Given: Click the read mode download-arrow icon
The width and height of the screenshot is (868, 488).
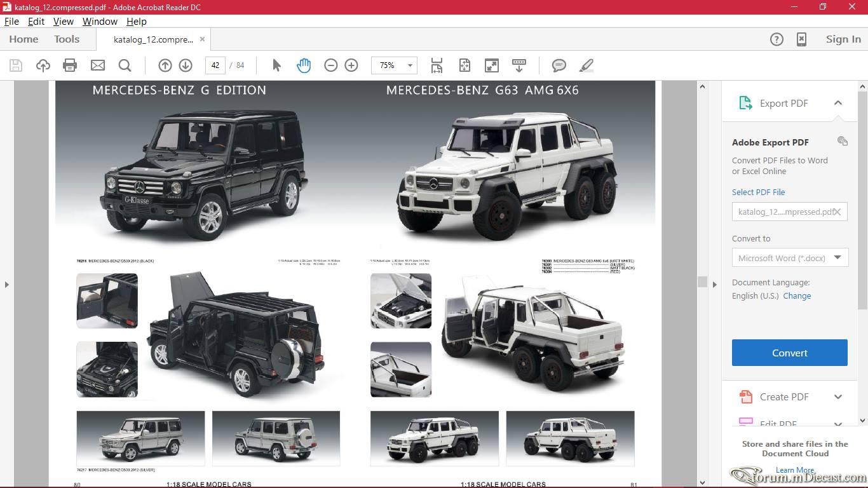Looking at the screenshot, I should pyautogui.click(x=519, y=65).
